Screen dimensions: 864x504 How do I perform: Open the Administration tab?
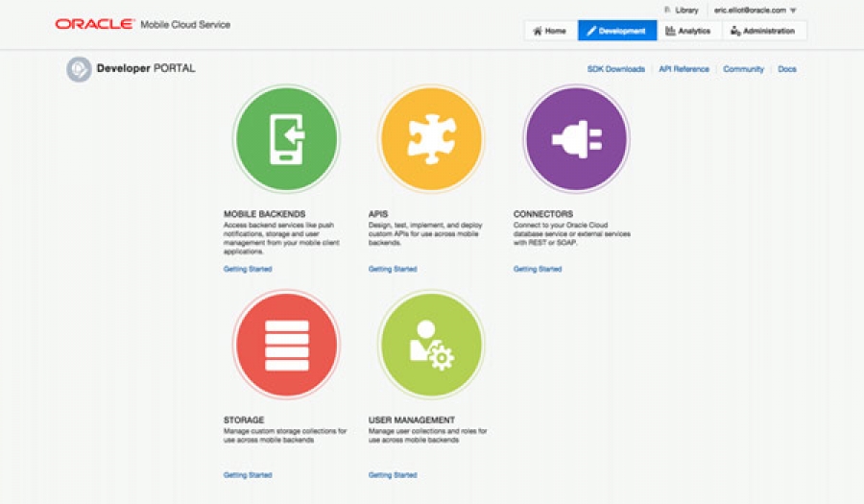[763, 31]
